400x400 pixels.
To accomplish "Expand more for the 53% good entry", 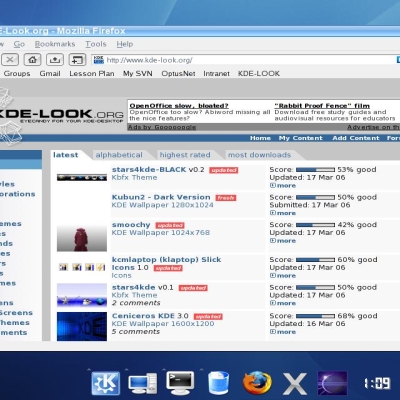I will [283, 186].
